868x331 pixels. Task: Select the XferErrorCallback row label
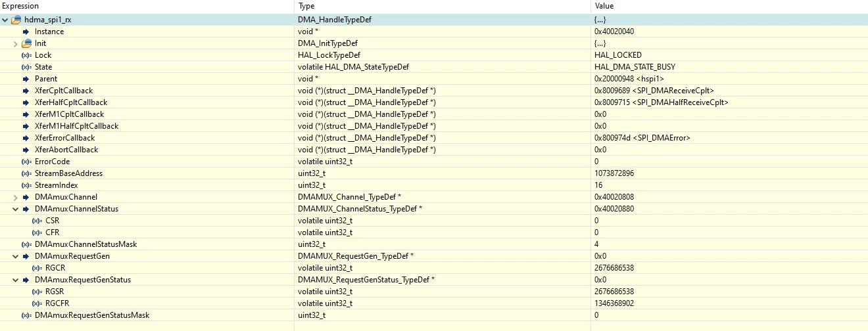point(65,138)
